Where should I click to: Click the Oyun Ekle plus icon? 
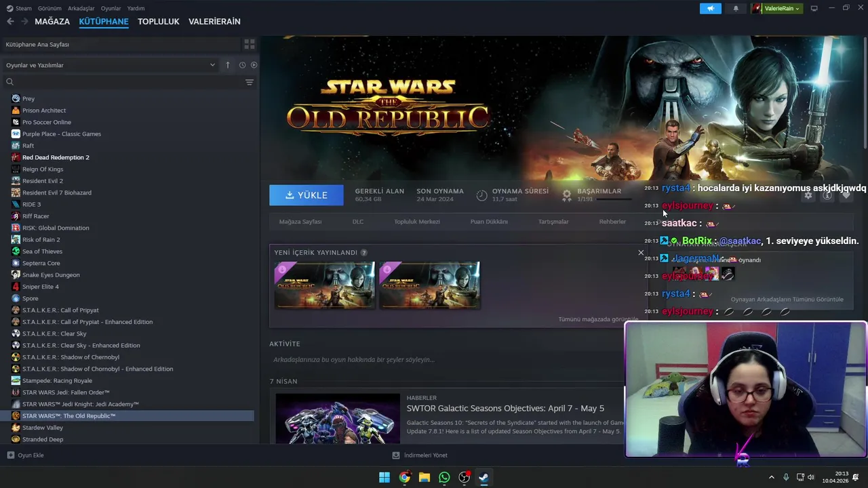10,455
